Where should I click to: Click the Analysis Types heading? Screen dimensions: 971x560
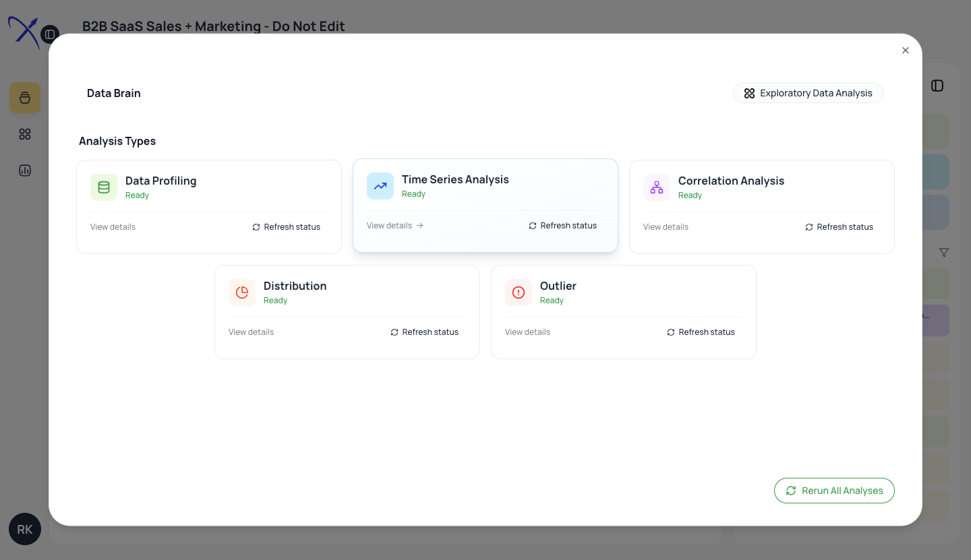click(117, 141)
